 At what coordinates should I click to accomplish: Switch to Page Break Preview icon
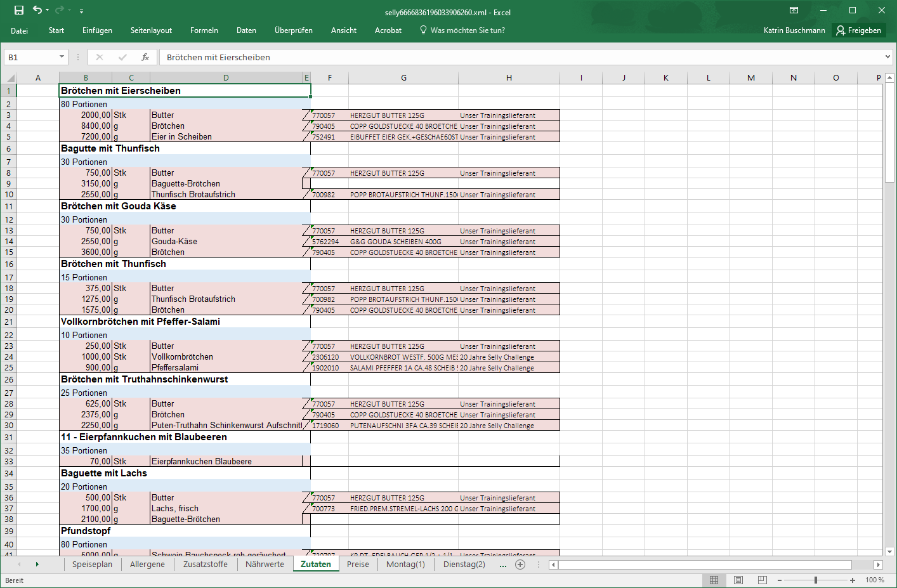763,580
